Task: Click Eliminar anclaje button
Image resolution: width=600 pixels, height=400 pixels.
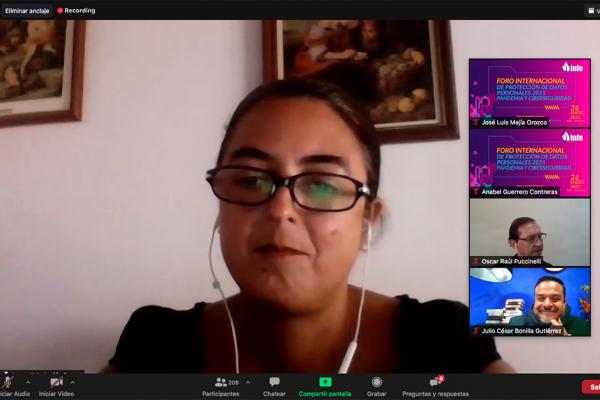Action: tap(27, 11)
